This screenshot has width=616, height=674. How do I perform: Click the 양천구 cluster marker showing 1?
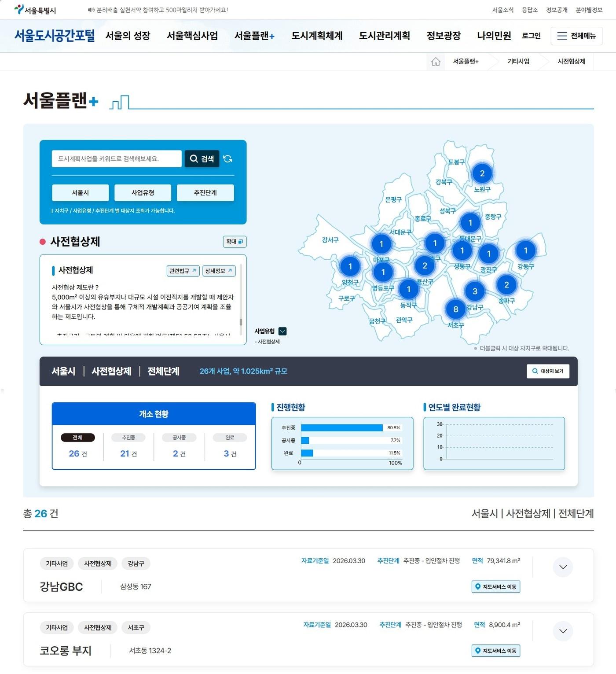click(350, 266)
